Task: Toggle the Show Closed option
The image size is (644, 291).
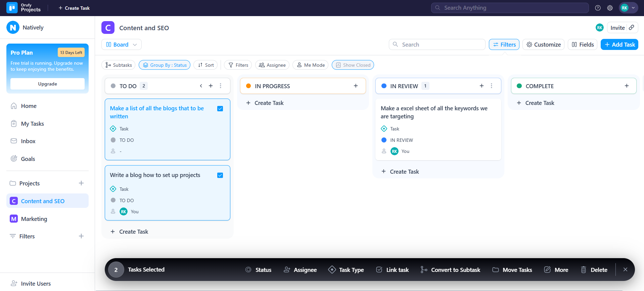Action: coord(353,65)
